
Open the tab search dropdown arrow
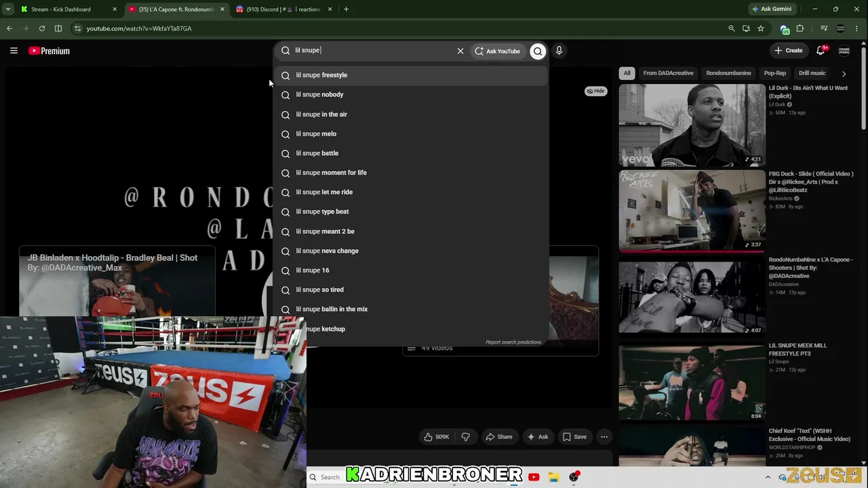pyautogui.click(x=7, y=9)
